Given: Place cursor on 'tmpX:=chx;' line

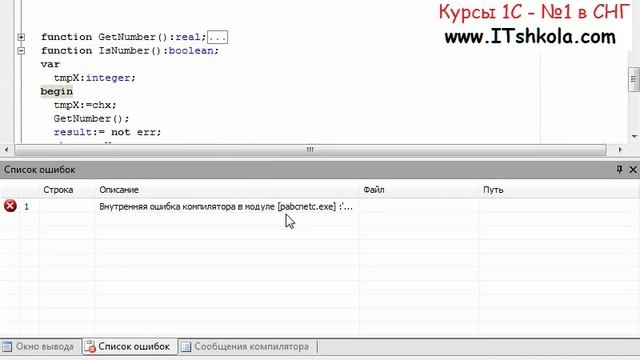Looking at the screenshot, I should pyautogui.click(x=85, y=105).
